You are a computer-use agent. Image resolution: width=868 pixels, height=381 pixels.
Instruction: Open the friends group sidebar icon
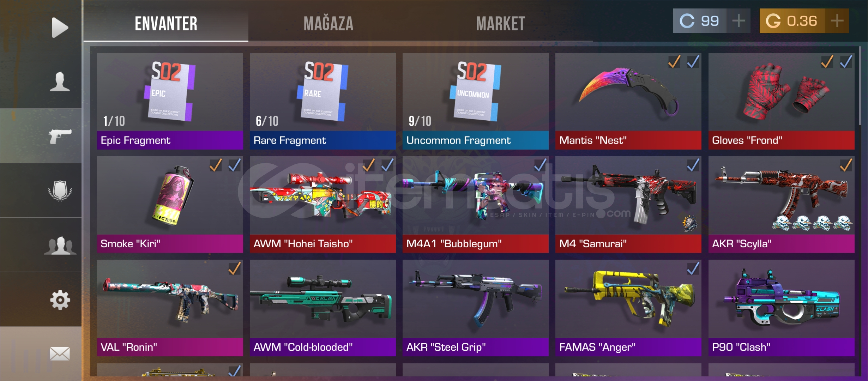(60, 245)
